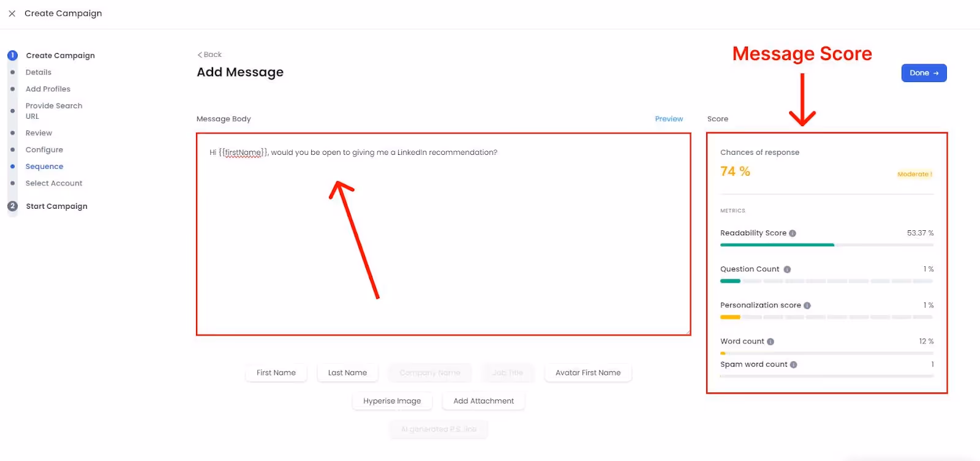Click inside the Message Body text area
Viewport: 980px width, 461px height.
point(443,234)
